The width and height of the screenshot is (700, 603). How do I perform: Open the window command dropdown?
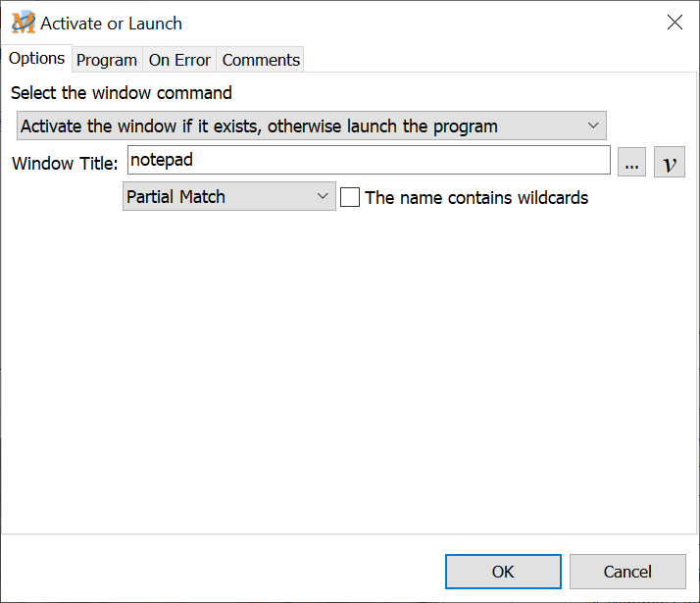(312, 126)
